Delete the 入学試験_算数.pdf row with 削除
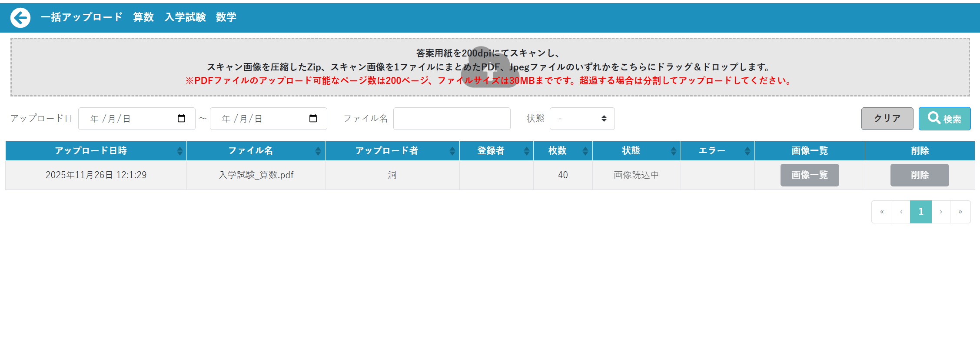The height and width of the screenshot is (339, 980). [x=919, y=175]
